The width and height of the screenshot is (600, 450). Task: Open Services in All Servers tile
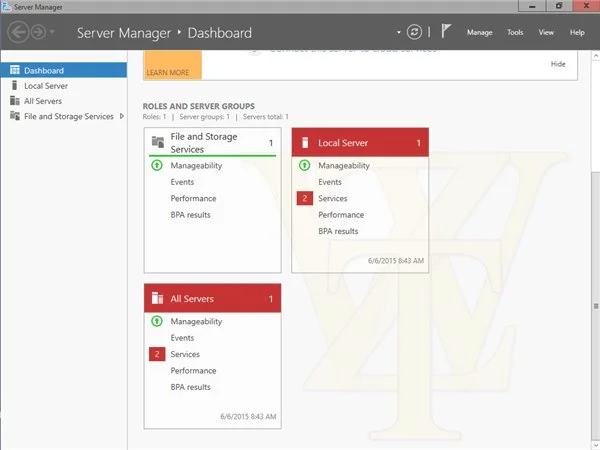click(x=185, y=354)
